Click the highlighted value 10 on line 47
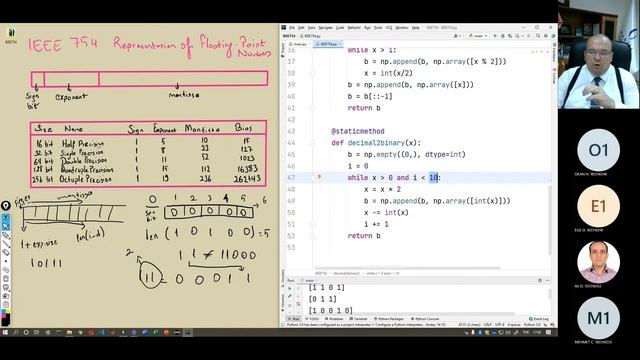 433,178
